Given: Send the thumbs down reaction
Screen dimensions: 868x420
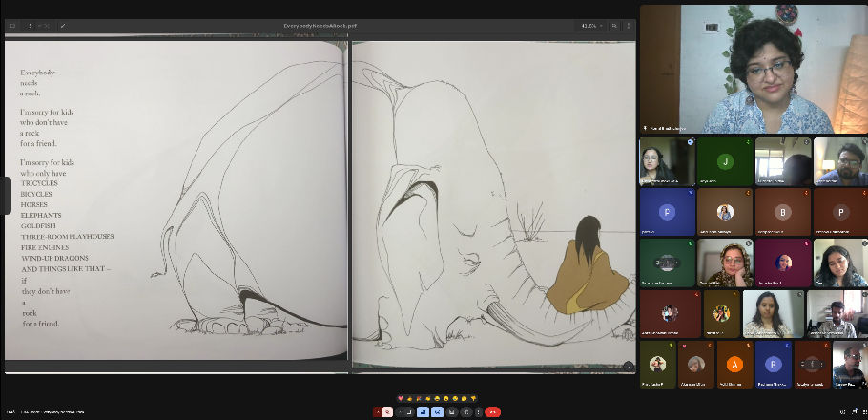Looking at the screenshot, I should point(473,398).
